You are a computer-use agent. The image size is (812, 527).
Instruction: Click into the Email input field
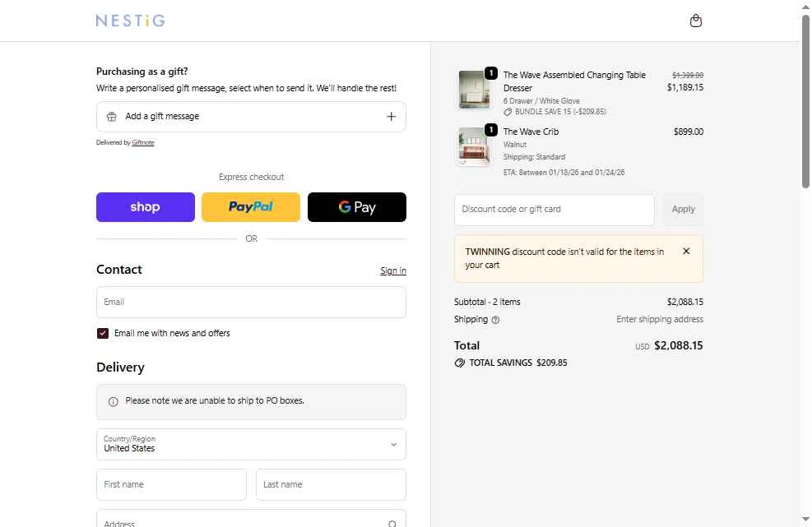[x=251, y=302]
